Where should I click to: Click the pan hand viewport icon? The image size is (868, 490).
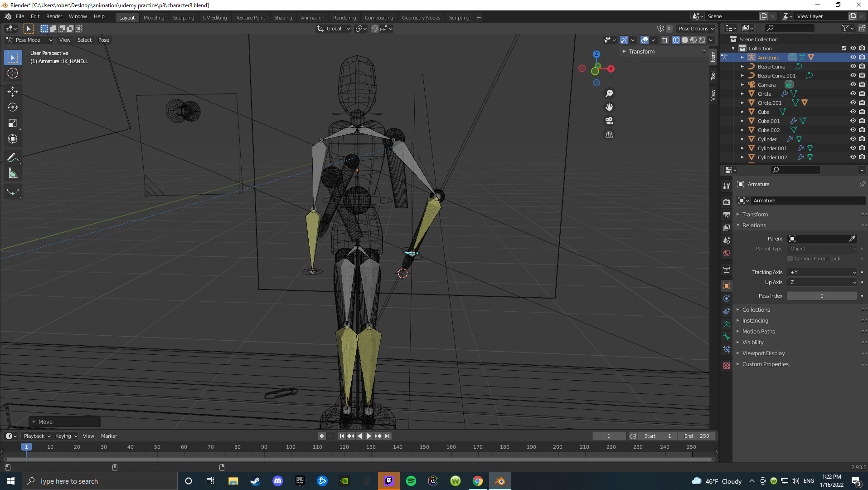[x=609, y=107]
